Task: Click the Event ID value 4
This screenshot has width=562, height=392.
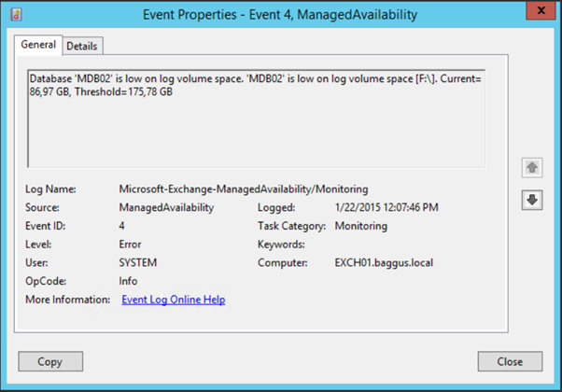Action: pos(123,226)
